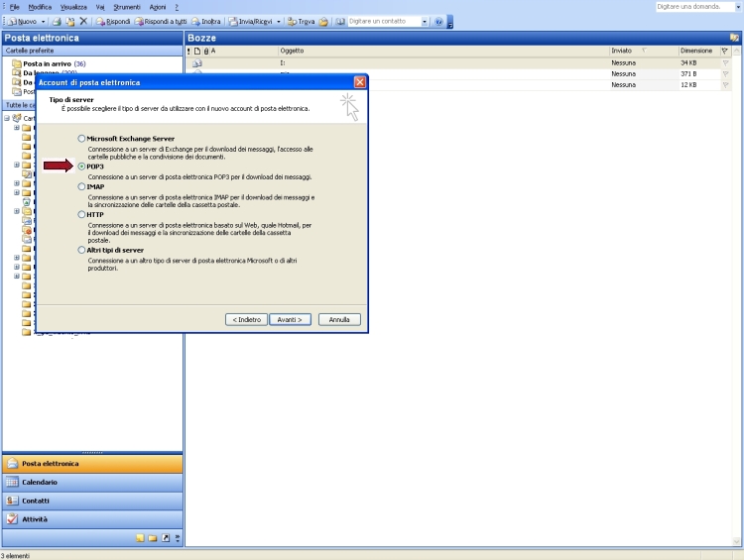Sort by the attachment paperclip column
The height and width of the screenshot is (560, 744).
[206, 51]
